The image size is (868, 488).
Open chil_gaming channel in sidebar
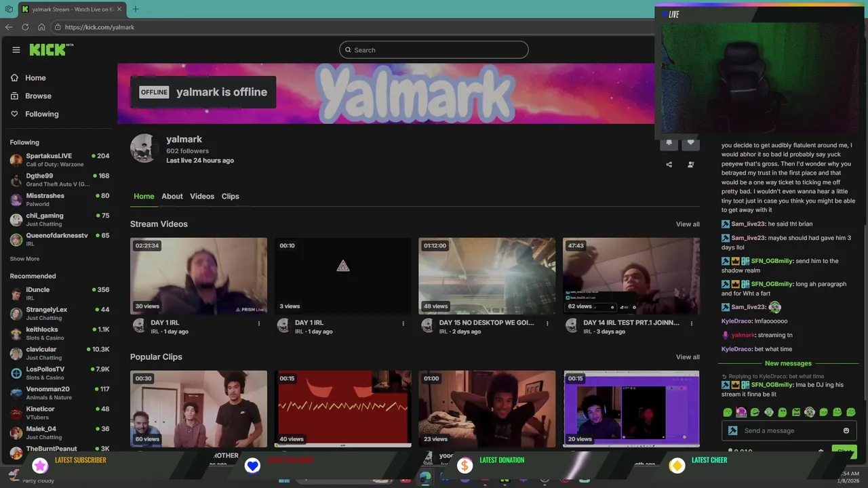point(60,220)
